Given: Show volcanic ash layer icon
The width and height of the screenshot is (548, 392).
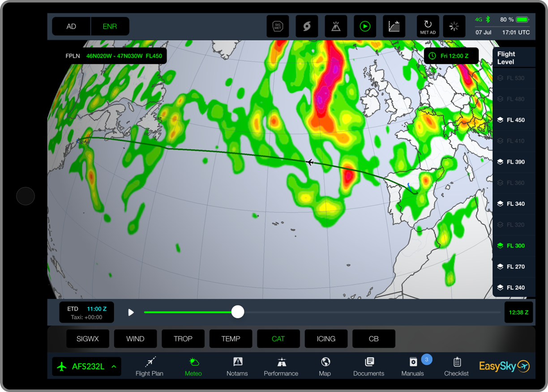Looking at the screenshot, I should coord(336,26).
